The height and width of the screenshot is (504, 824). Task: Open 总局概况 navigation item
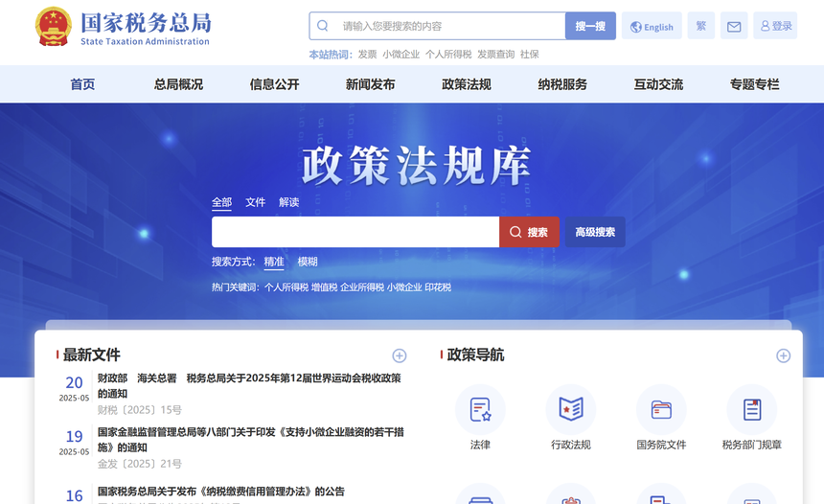point(178,84)
